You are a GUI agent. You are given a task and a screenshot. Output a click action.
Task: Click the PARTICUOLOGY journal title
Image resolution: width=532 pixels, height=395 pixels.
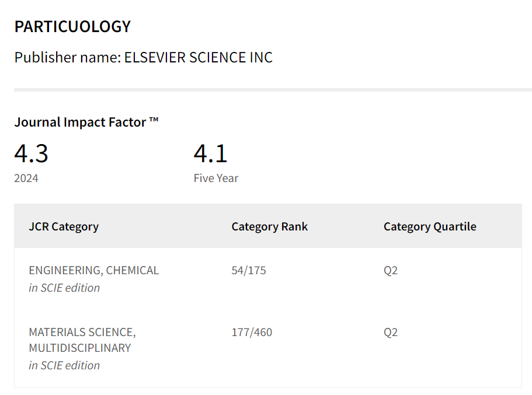tap(72, 27)
